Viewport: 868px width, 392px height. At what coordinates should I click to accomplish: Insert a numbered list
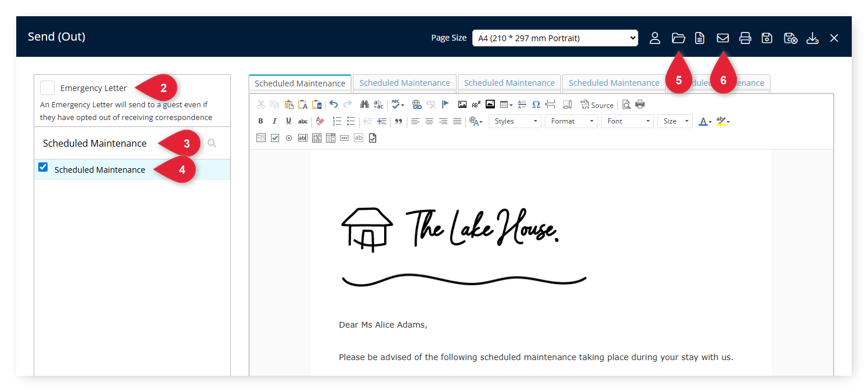pyautogui.click(x=337, y=121)
